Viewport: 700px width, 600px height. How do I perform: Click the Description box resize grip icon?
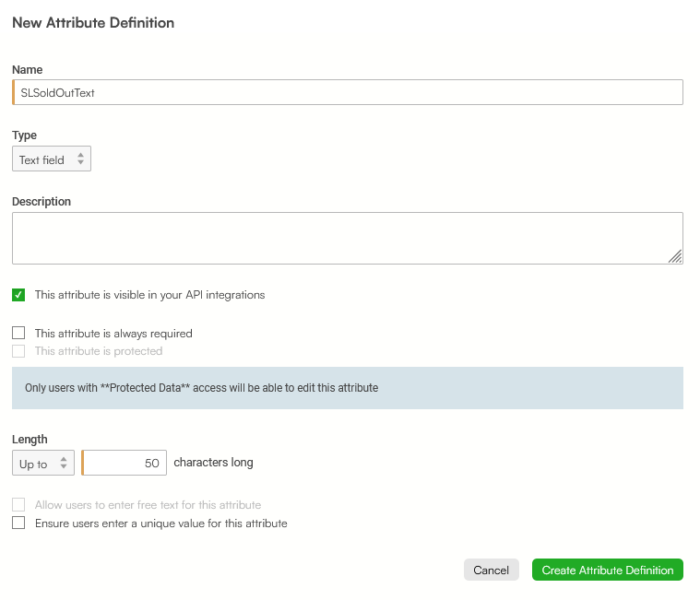(675, 256)
